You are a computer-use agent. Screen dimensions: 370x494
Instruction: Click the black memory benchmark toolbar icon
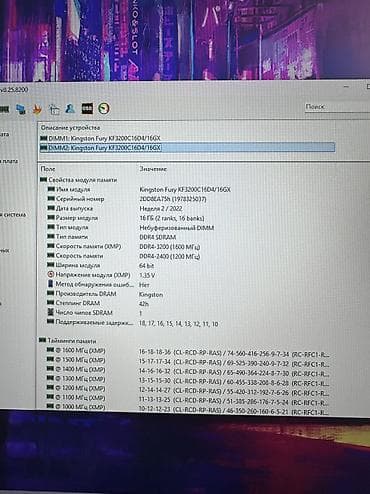click(87, 109)
